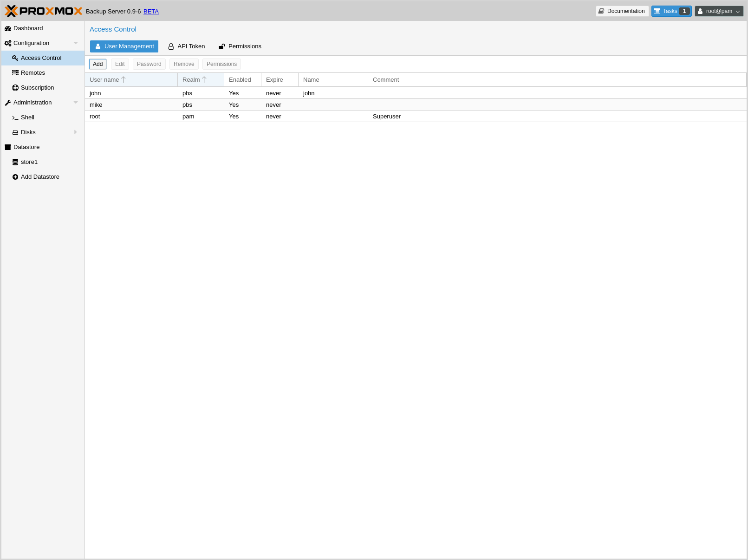This screenshot has width=748, height=560.
Task: Click the store1 database icon
Action: point(15,162)
